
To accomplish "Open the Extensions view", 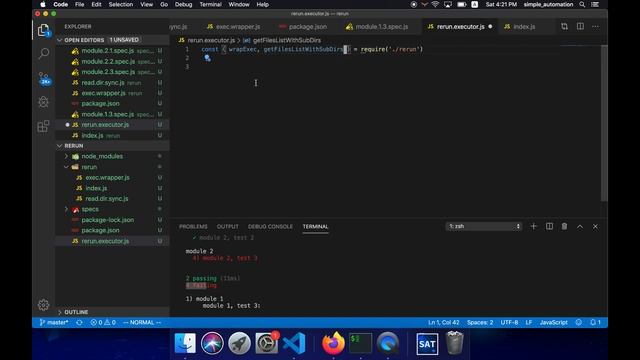I will [43, 126].
